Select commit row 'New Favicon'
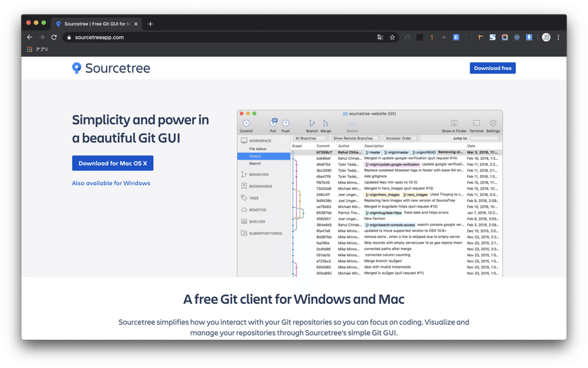Image resolution: width=588 pixels, height=368 pixels. click(396, 219)
